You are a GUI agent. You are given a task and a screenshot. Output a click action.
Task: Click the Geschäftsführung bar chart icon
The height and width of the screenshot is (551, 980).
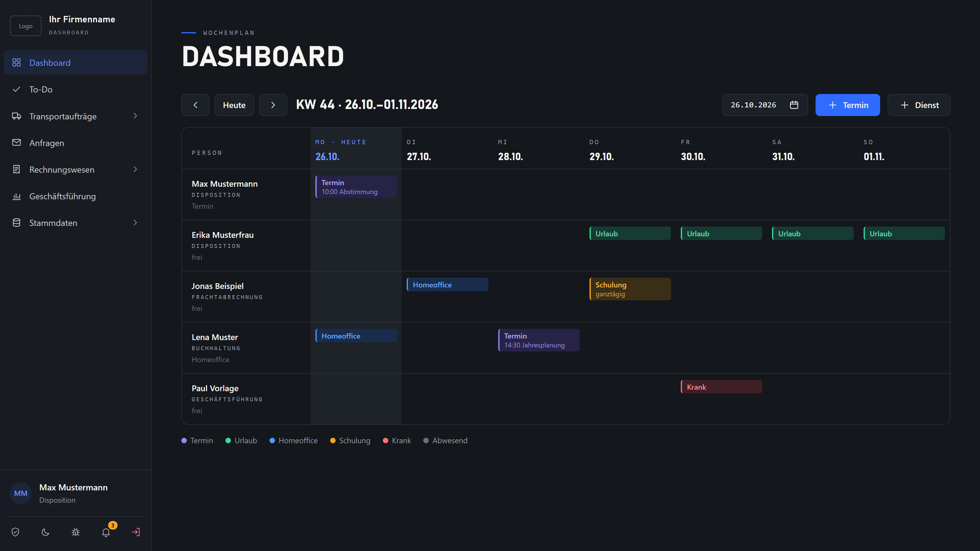pos(16,196)
